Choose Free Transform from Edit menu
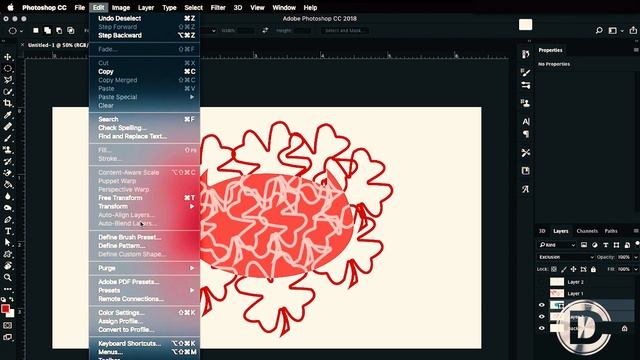 pos(144,198)
